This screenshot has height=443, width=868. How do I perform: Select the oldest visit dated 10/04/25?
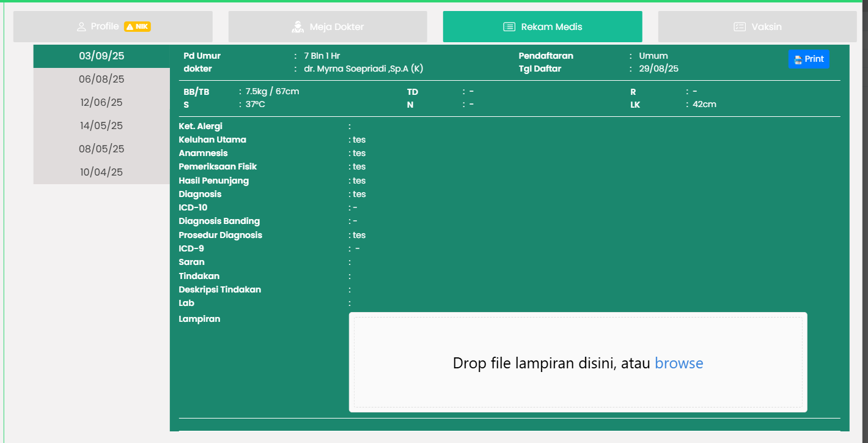[101, 172]
